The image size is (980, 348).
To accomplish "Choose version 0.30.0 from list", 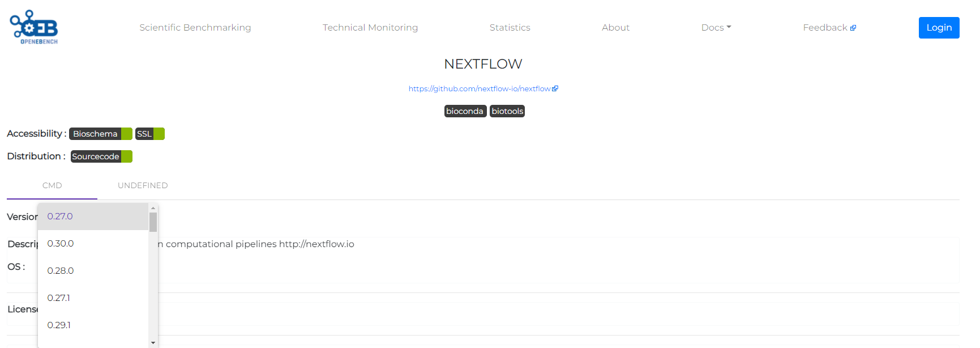I will (x=93, y=244).
